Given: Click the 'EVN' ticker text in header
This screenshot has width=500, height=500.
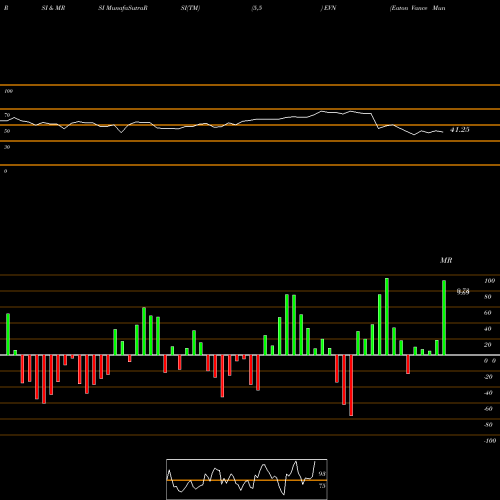Looking at the screenshot, I should pos(330,8).
